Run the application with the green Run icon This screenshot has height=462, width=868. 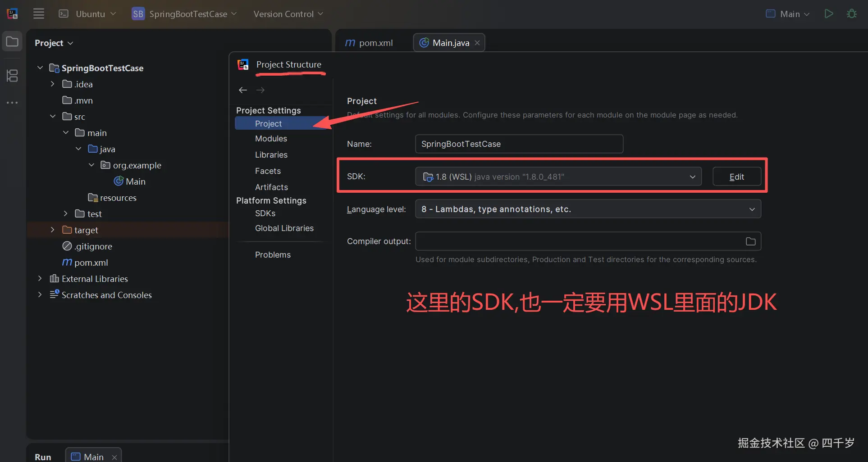(829, 14)
